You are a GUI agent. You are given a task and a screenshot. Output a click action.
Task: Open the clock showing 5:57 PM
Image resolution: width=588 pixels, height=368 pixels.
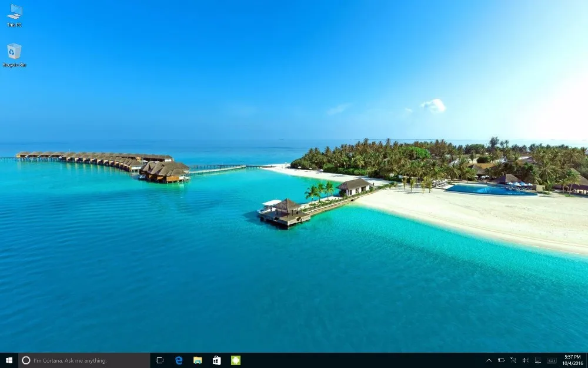tap(572, 360)
